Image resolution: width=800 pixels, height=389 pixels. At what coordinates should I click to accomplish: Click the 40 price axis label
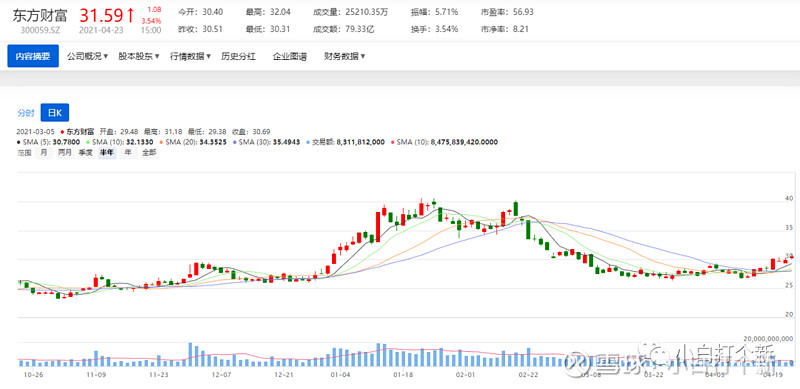coord(788,198)
